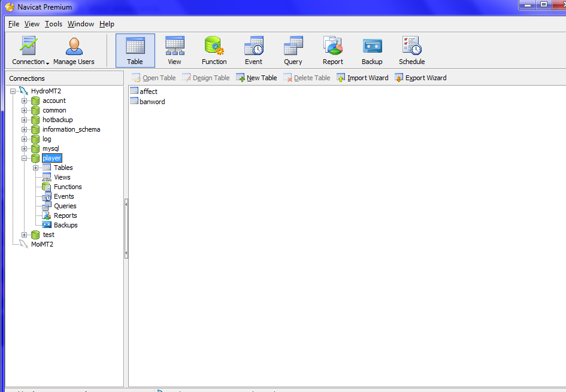Open the Query toolbar icon

(293, 46)
